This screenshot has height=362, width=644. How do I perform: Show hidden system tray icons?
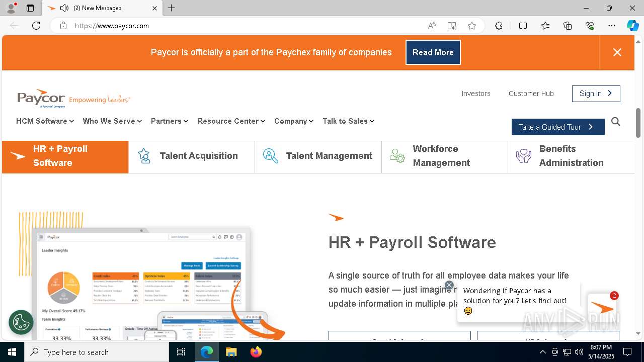[x=542, y=352]
